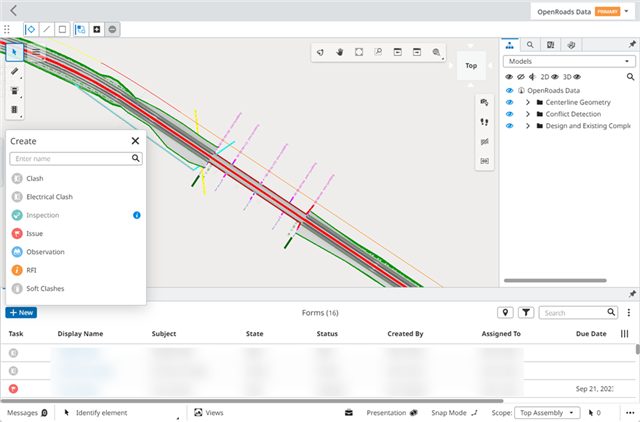Pin the right models panel
640x422 pixels.
click(x=632, y=44)
